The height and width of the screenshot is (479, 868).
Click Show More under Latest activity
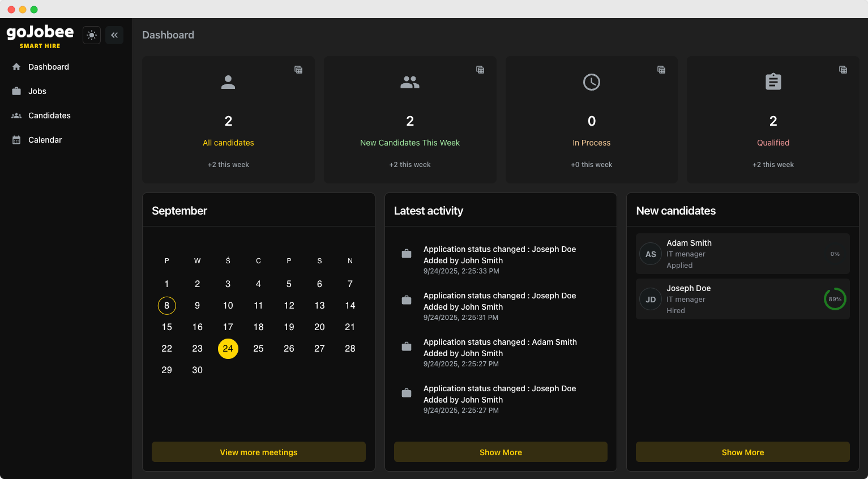tap(501, 452)
